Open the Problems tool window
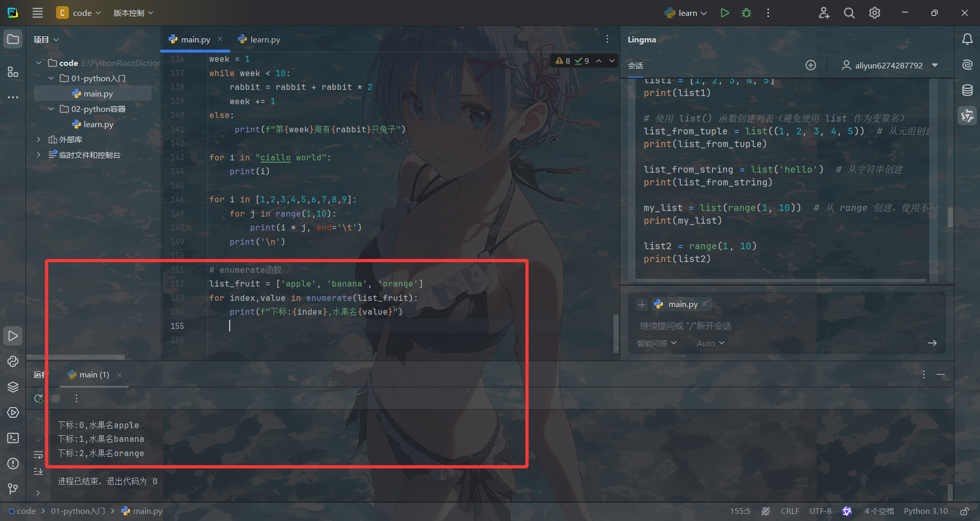 pyautogui.click(x=13, y=463)
